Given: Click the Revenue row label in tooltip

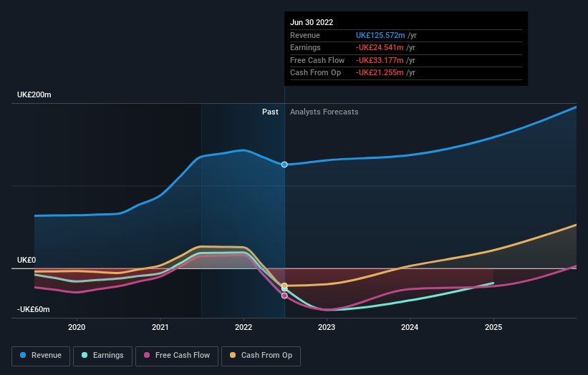Looking at the screenshot, I should (305, 35).
